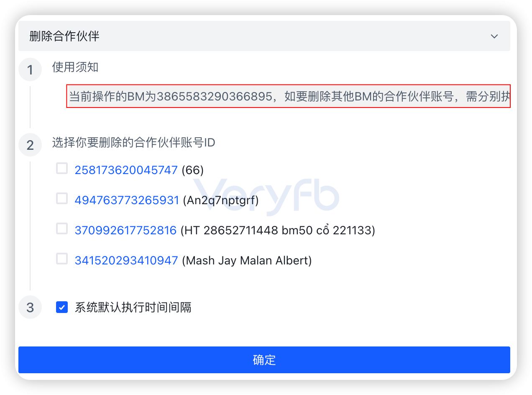Uncheck 系统默认执行时间间隔 option

tap(62, 308)
